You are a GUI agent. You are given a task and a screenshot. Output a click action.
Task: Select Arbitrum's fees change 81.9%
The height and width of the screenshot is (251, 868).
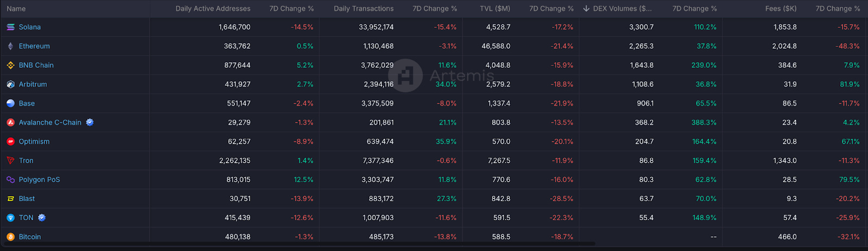[x=850, y=85]
